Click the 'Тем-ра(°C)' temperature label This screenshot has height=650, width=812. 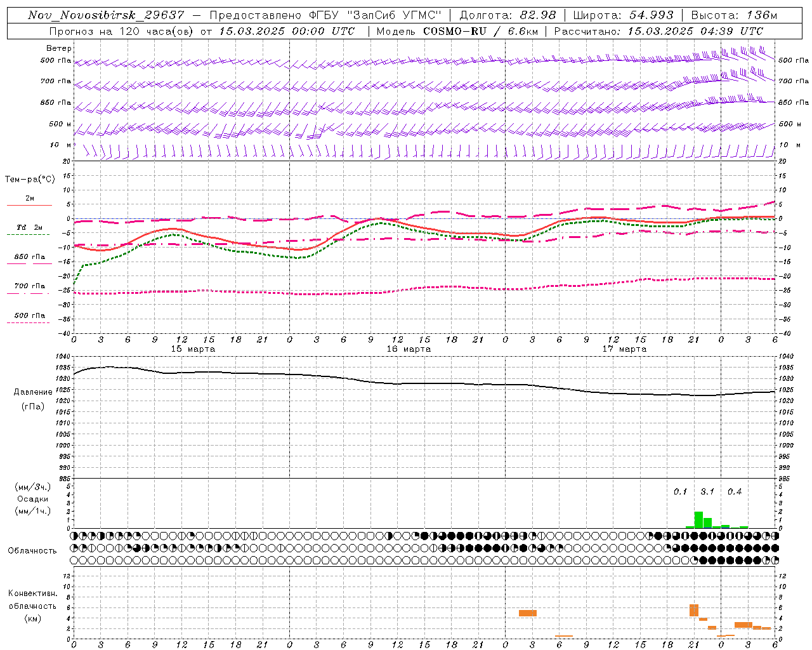point(30,180)
